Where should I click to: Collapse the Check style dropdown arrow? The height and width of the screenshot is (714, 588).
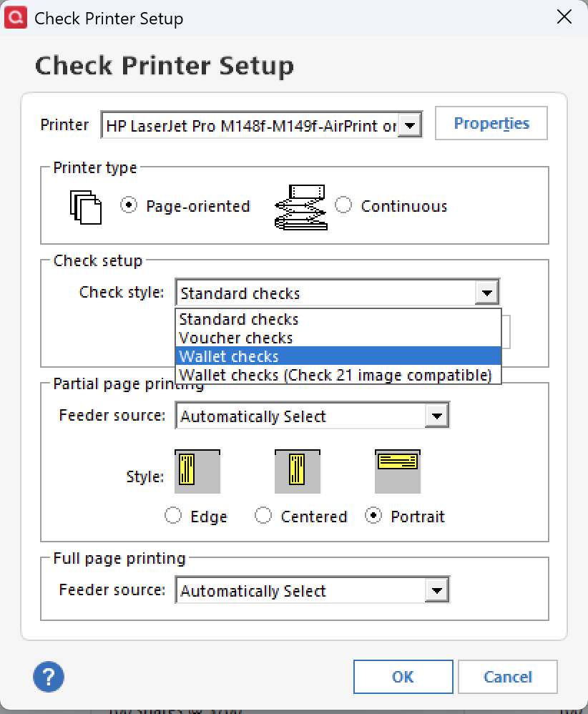pyautogui.click(x=487, y=293)
